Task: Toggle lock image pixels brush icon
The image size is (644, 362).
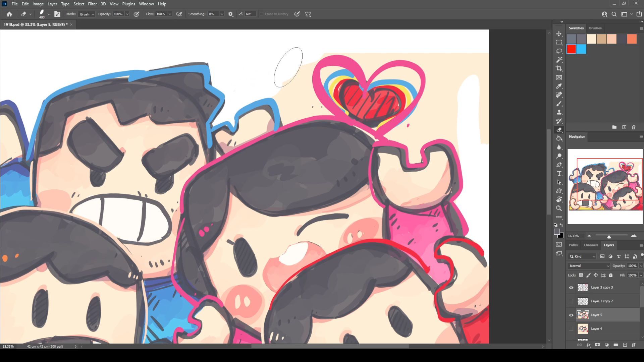Action: tap(588, 275)
